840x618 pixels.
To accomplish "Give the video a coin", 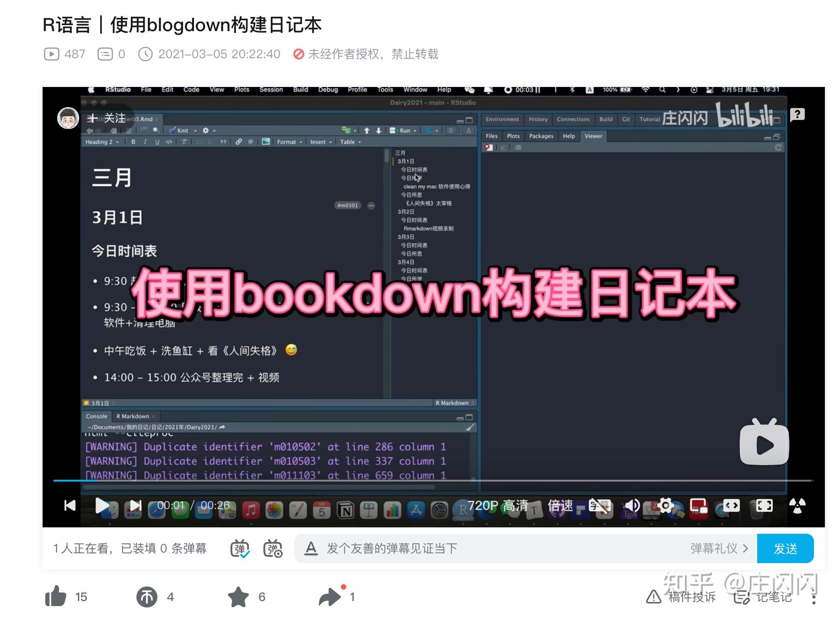I will coord(146,596).
